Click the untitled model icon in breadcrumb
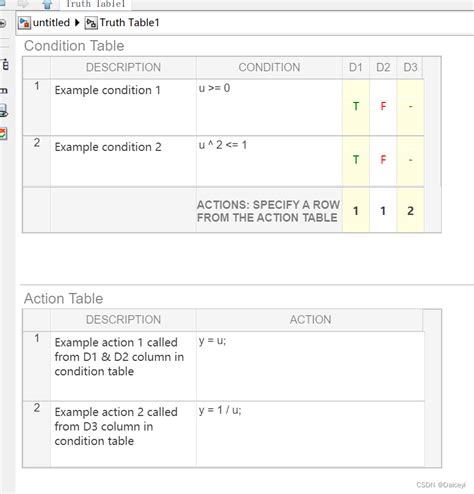Viewport: 474px width, 494px height. point(24,23)
